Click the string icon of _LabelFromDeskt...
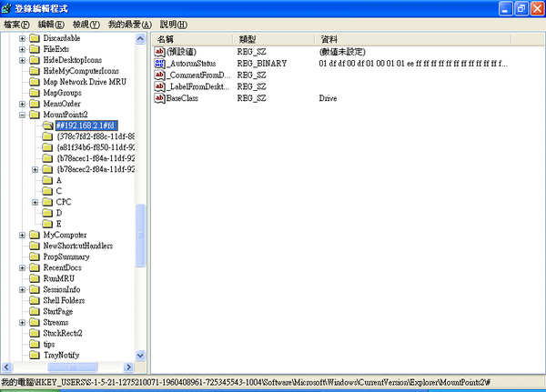 159,86
